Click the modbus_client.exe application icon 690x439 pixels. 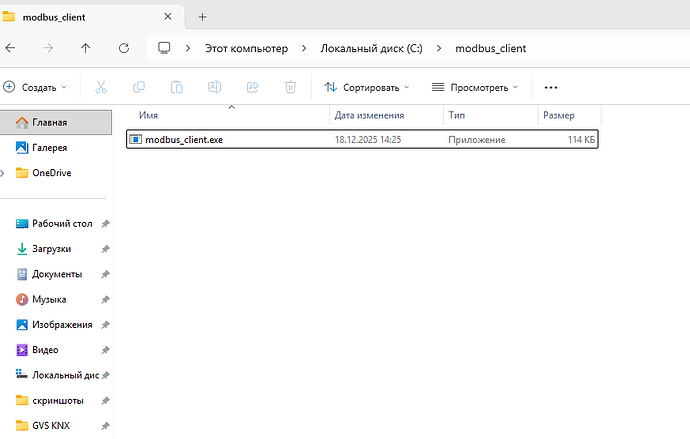[x=136, y=139]
